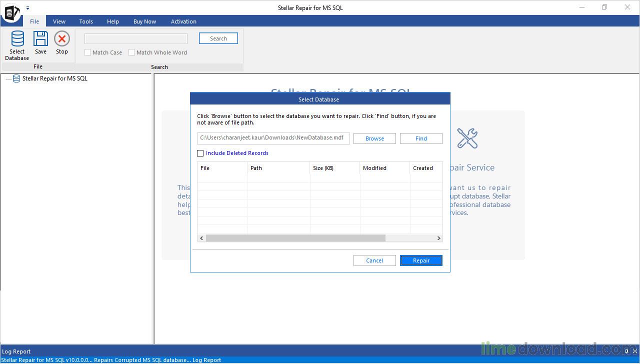Click the Select Database icon
Viewport: 640px width, 364px height.
[x=17, y=39]
